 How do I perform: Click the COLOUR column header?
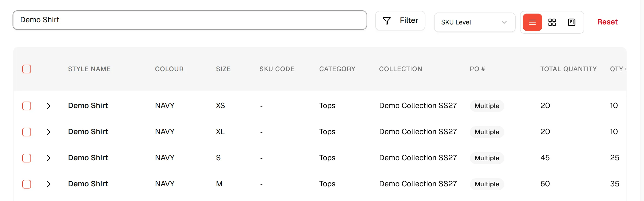[169, 69]
